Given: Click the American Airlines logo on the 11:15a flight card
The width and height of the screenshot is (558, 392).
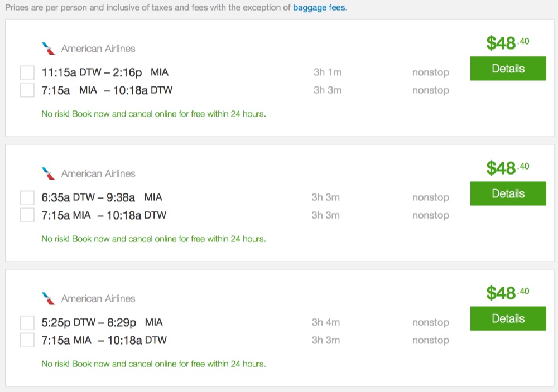Looking at the screenshot, I should click(49, 49).
